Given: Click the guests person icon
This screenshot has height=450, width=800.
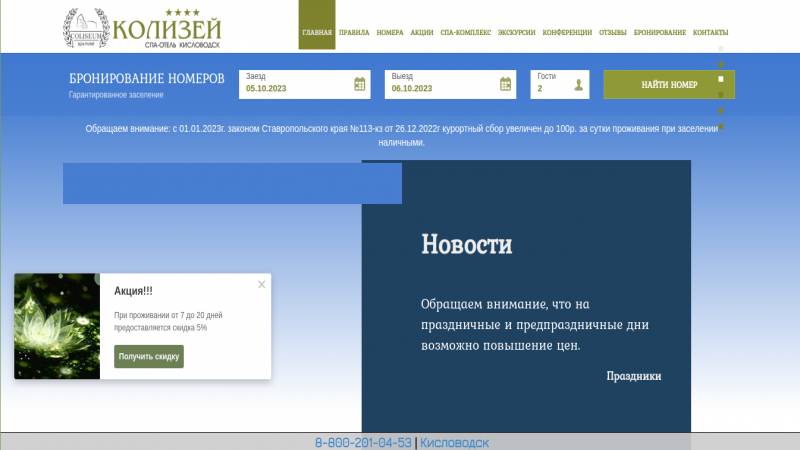Looking at the screenshot, I should [578, 86].
